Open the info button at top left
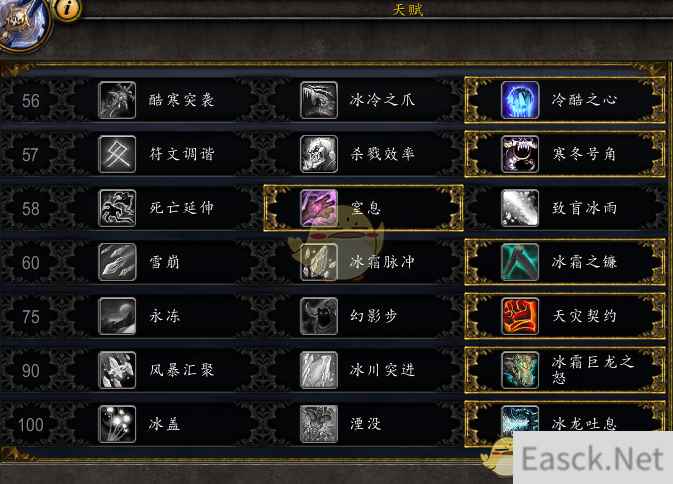This screenshot has width=673, height=484. [68, 9]
